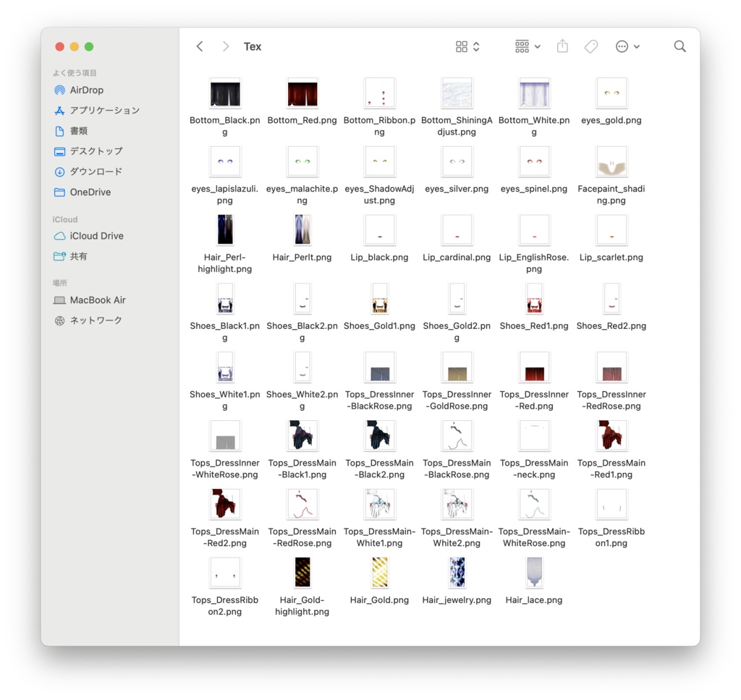Select eyes_silver.png file icon
Viewport: 741px width, 700px height.
(x=457, y=162)
